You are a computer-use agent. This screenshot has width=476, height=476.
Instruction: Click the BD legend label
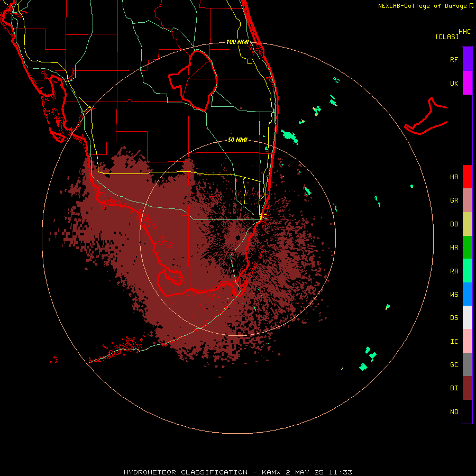454,224
